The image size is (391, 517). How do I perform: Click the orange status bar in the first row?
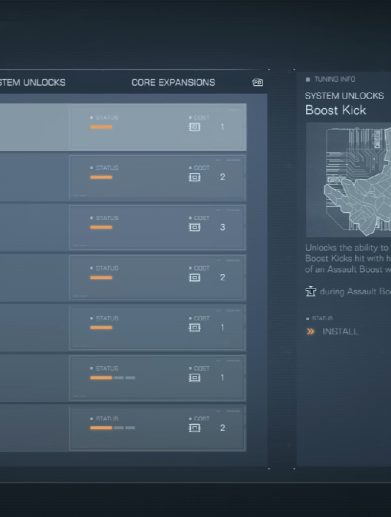point(101,127)
